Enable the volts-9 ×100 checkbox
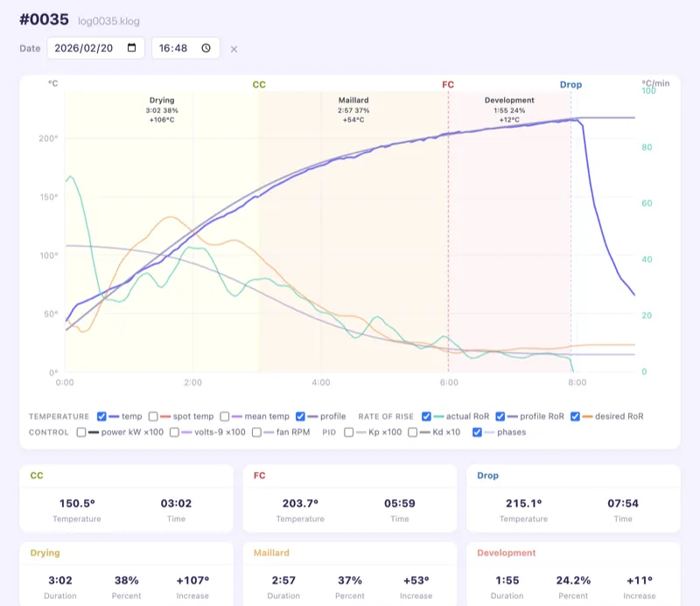The image size is (700, 606). pos(175,433)
